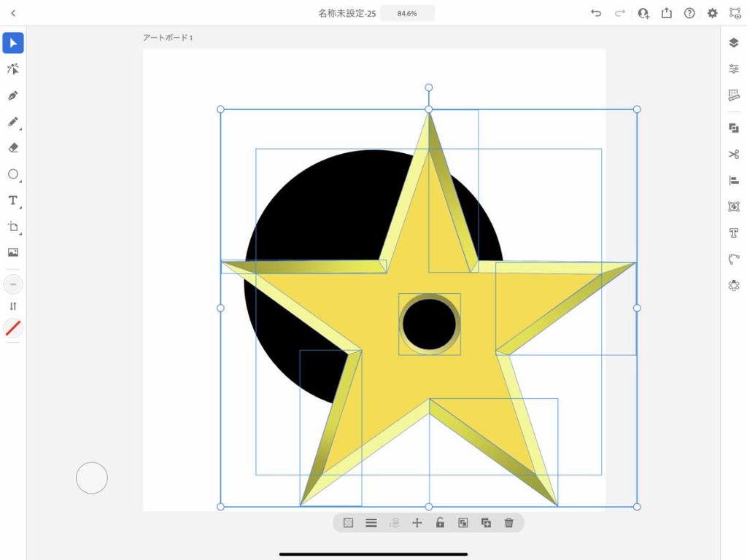Open the Path panel
This screenshot has width=747, height=560.
(x=734, y=259)
